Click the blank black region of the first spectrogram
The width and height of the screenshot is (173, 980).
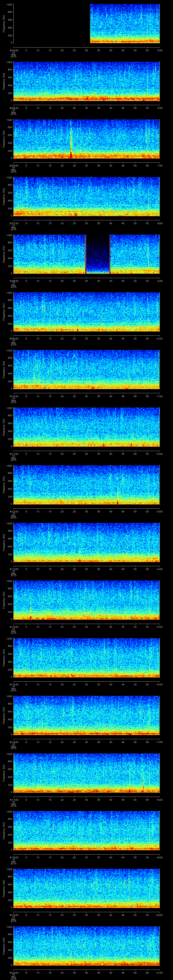(51, 24)
